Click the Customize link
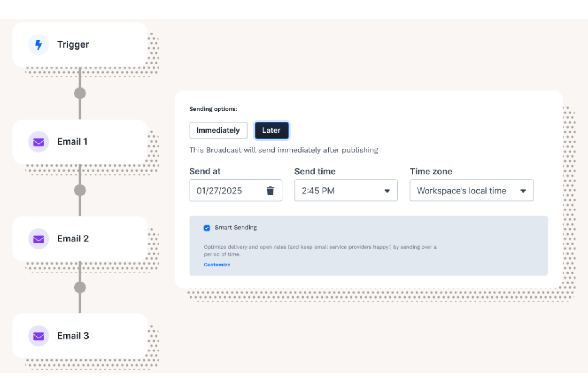The height and width of the screenshot is (392, 588). pyautogui.click(x=217, y=265)
